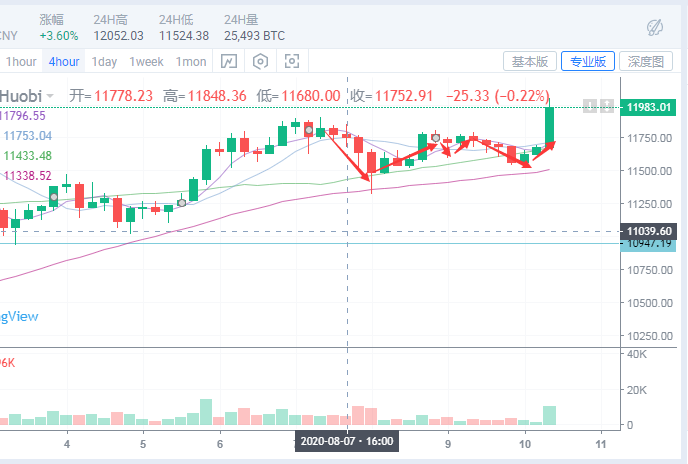
Task: Click the right small arrow beside price 11983.01
Action: tap(606, 105)
